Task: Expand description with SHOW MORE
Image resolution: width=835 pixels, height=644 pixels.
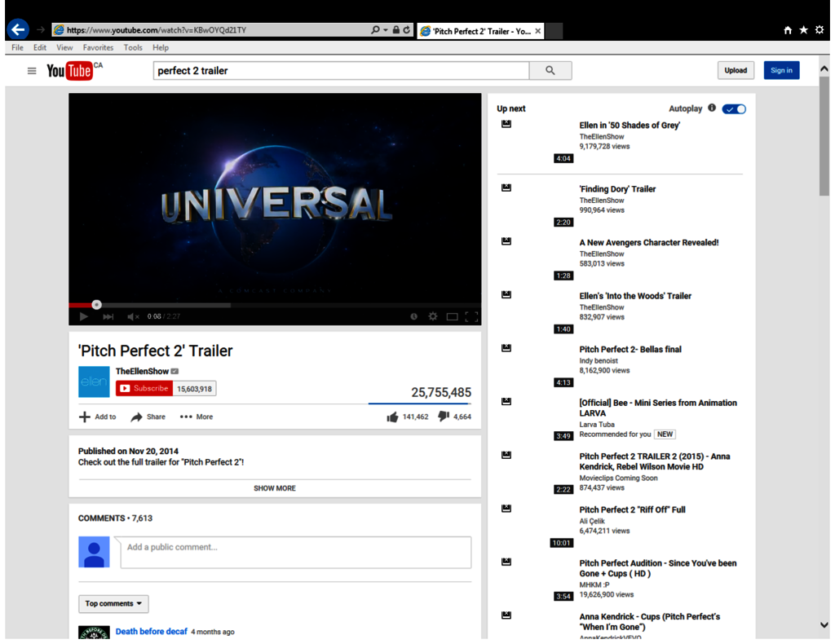Action: (x=275, y=488)
